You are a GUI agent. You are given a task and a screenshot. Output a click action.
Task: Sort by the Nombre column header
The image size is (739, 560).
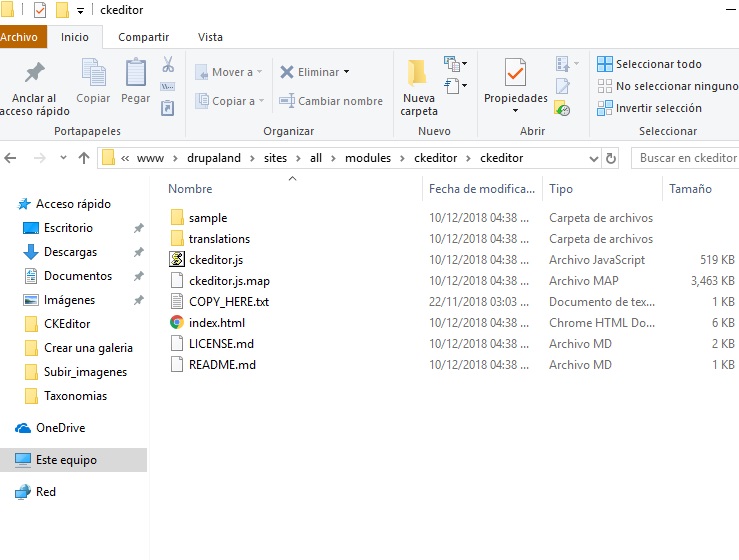pos(190,189)
